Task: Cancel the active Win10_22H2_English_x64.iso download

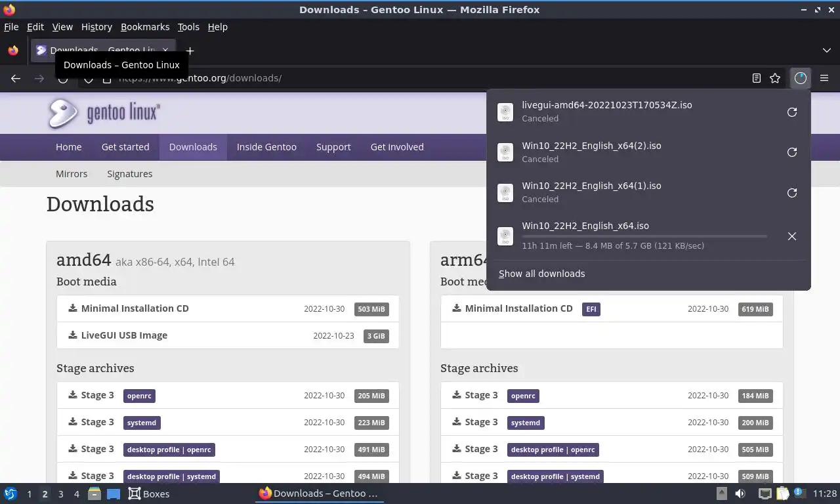Action: (792, 236)
